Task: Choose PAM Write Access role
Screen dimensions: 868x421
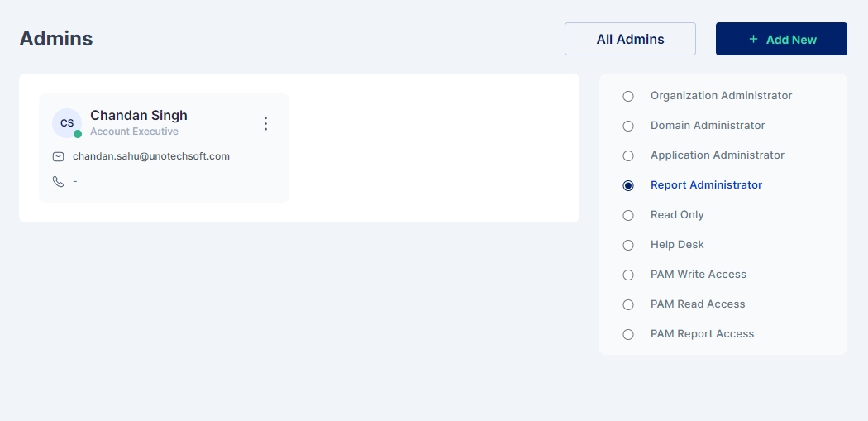Action: click(628, 275)
